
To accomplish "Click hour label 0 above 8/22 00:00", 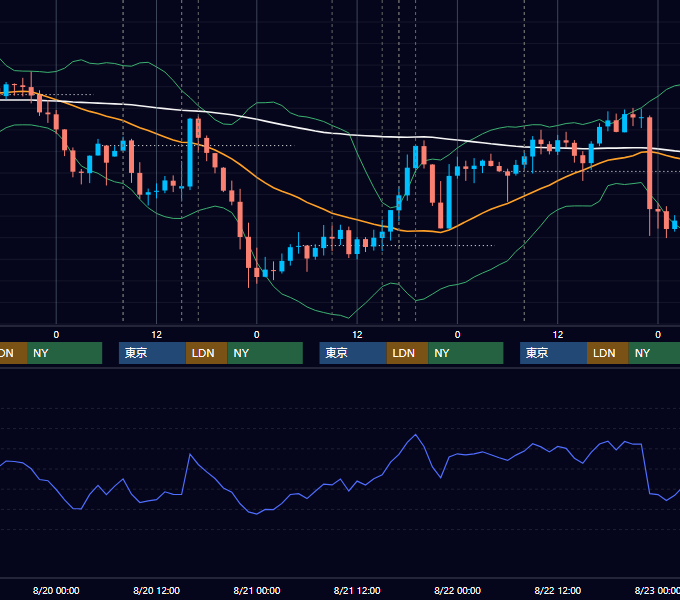I will pos(458,335).
